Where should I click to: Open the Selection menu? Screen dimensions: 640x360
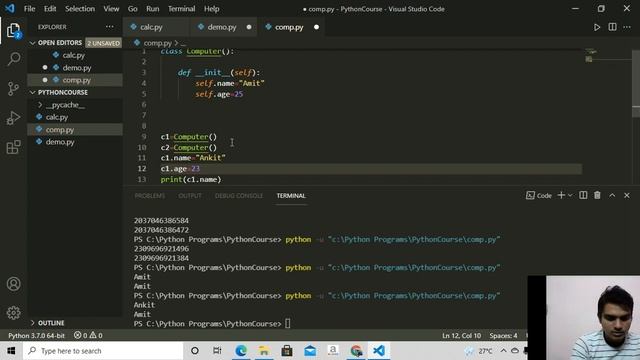click(80, 9)
